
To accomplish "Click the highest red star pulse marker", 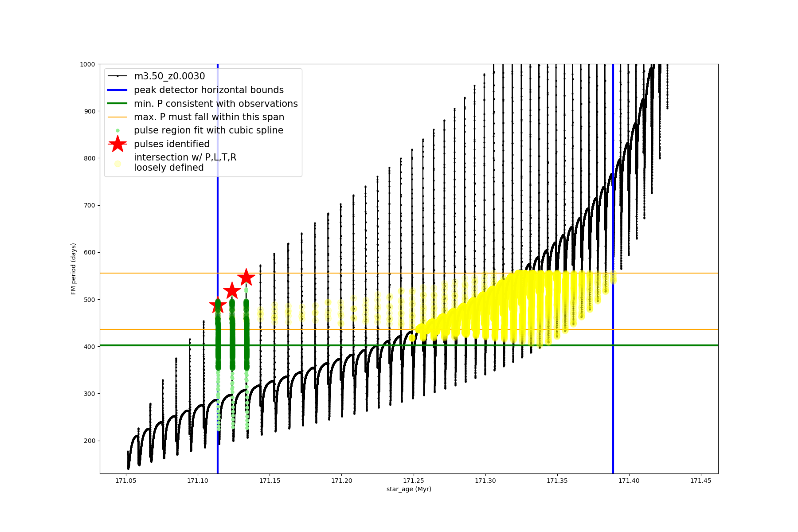I will (246, 277).
